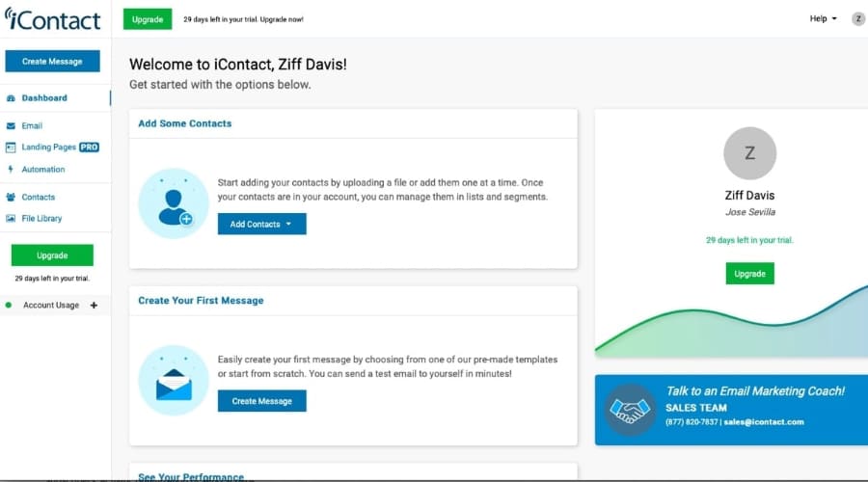Click the Automation lightning bolt icon
The width and height of the screenshot is (868, 482).
pos(11,170)
